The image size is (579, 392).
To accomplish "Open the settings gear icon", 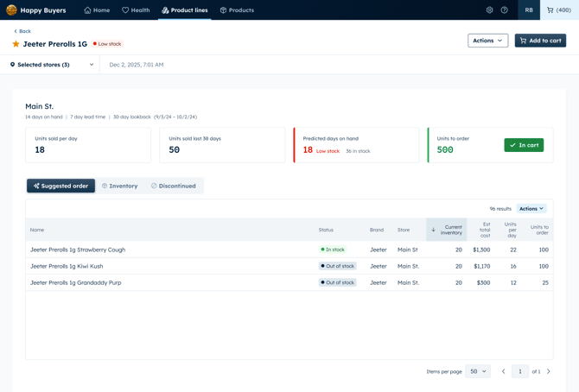I will tap(489, 10).
